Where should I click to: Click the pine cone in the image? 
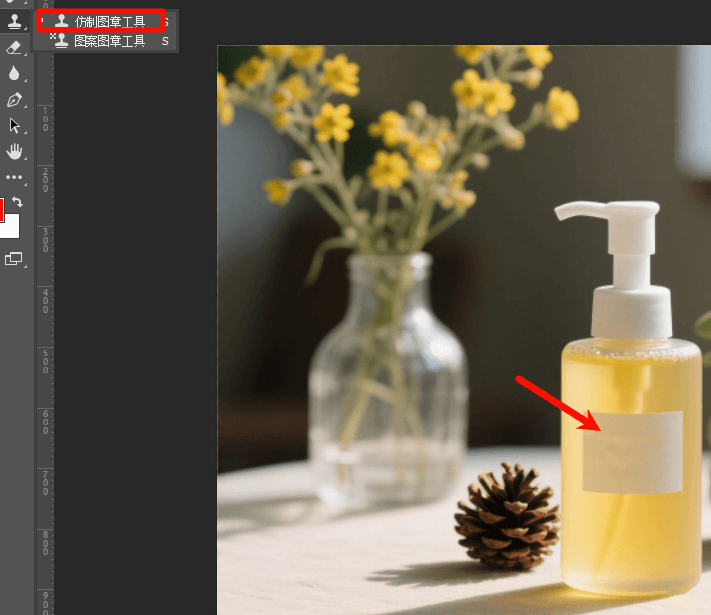click(507, 517)
